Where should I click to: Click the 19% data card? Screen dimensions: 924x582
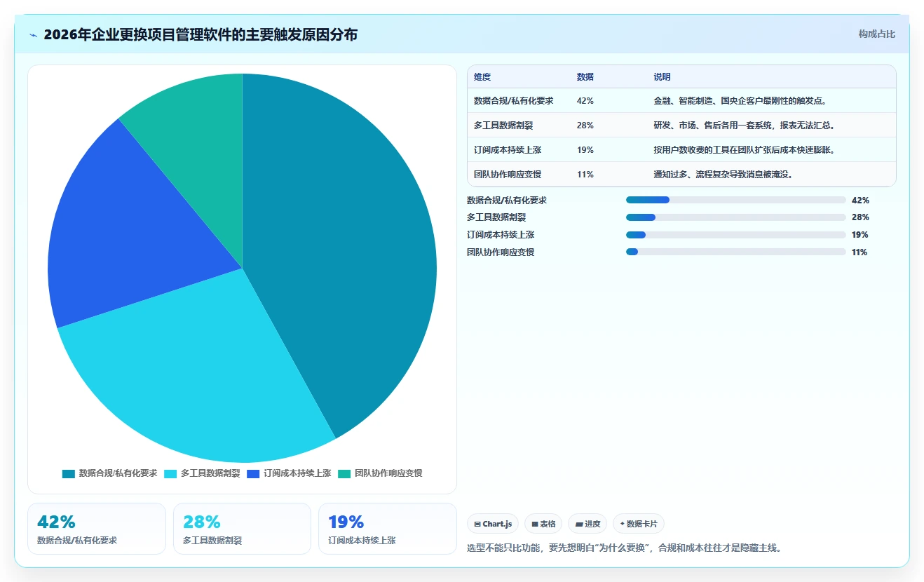pyautogui.click(x=388, y=529)
